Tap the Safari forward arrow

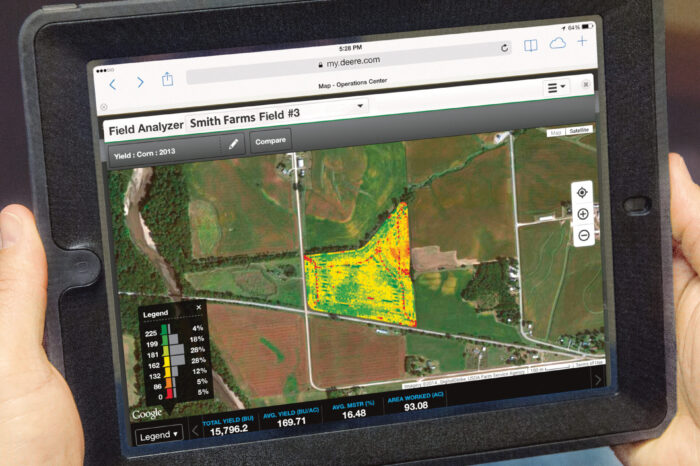(x=140, y=82)
